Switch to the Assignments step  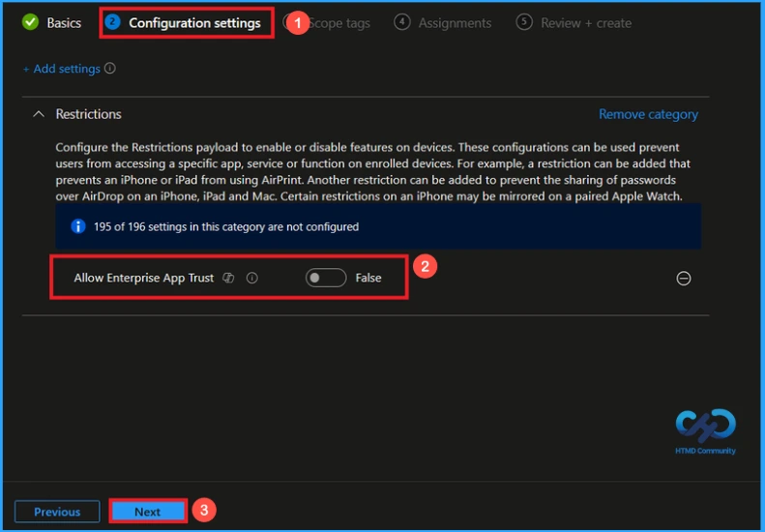tap(443, 22)
